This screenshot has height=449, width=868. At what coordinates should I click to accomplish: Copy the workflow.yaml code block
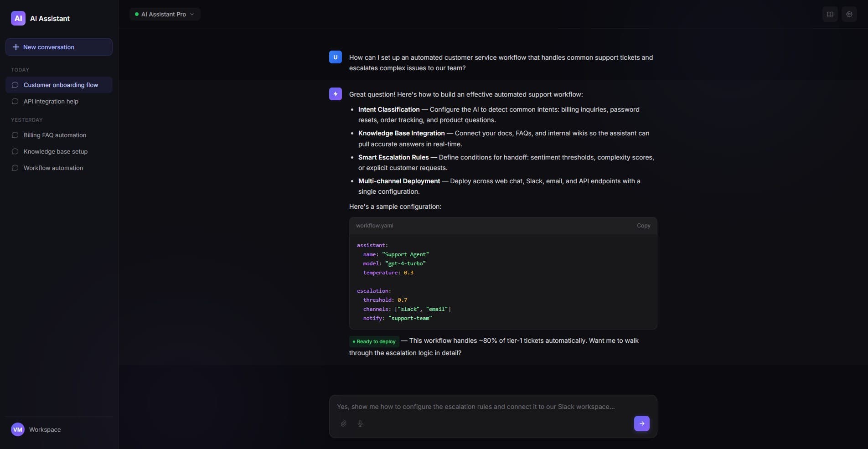(643, 226)
